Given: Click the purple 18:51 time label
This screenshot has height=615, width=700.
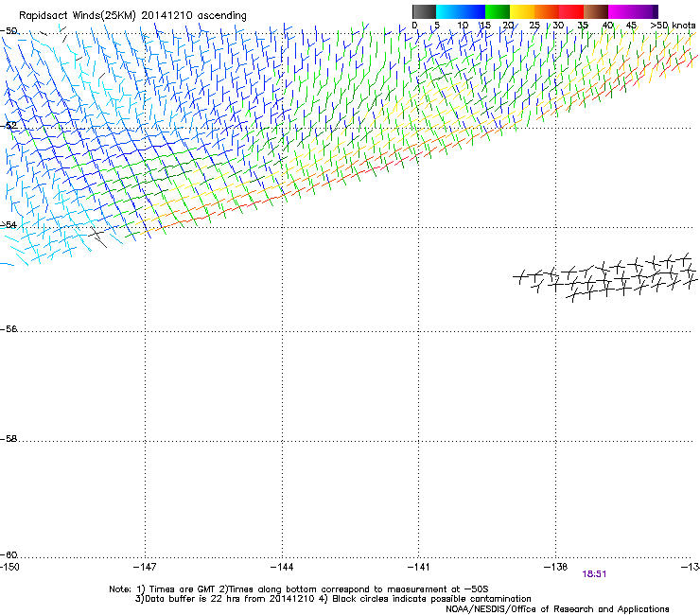Looking at the screenshot, I should click(594, 574).
